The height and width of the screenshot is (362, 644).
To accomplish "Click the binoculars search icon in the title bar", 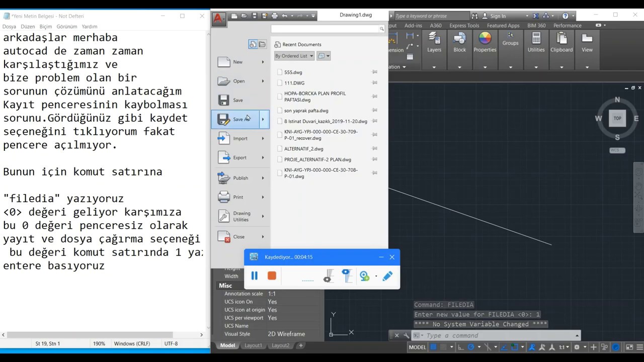I will (474, 16).
